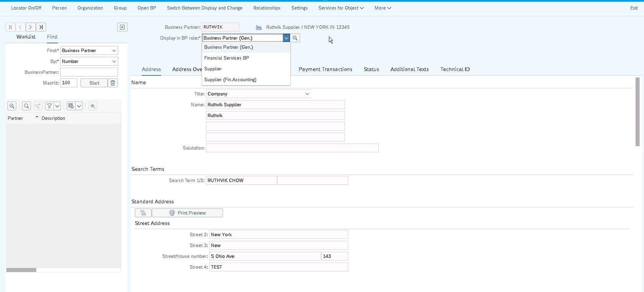Open the Status tab

pyautogui.click(x=371, y=69)
